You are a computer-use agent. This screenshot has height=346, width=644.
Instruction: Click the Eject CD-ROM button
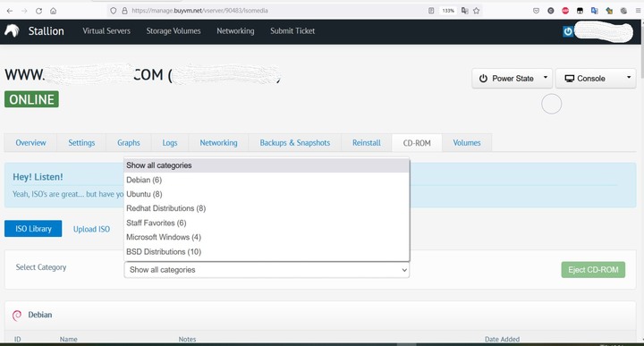(x=593, y=270)
